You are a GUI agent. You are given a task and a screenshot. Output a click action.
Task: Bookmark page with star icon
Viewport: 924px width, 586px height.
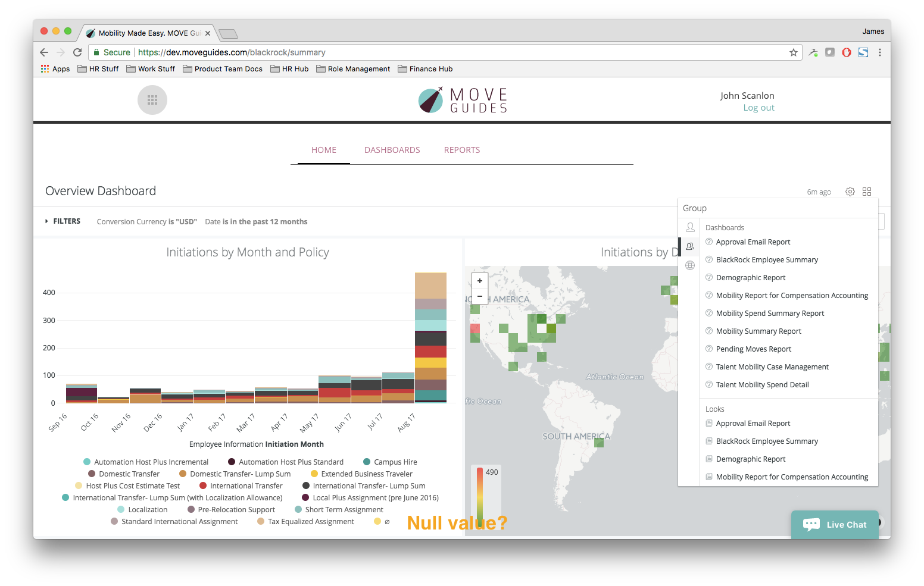pos(794,52)
